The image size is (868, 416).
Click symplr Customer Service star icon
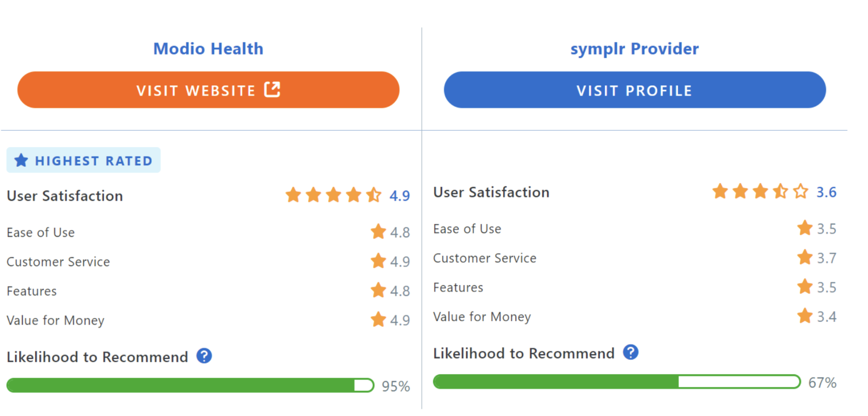tap(805, 257)
